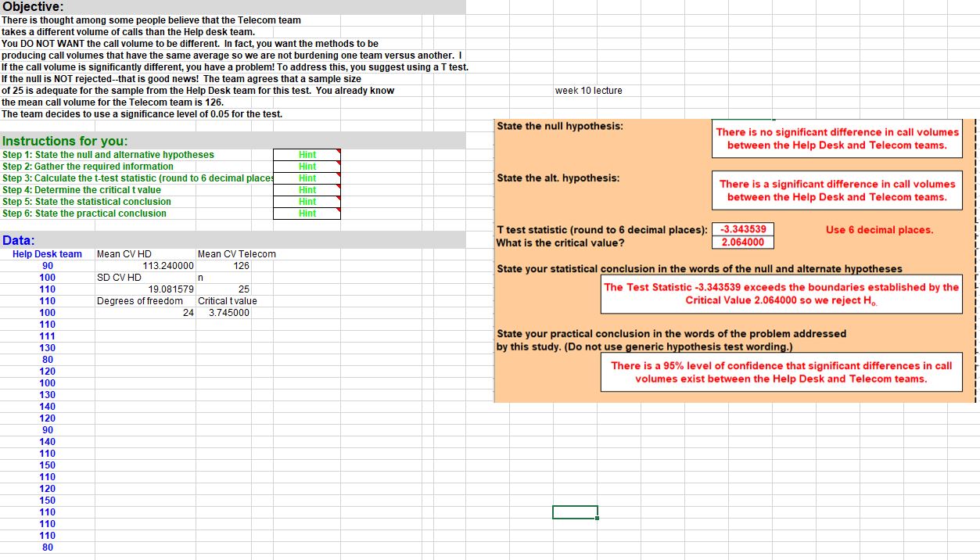Screen dimensions: 980x560
Task: Click the Hint for Step 2 gather information
Action: [x=306, y=167]
